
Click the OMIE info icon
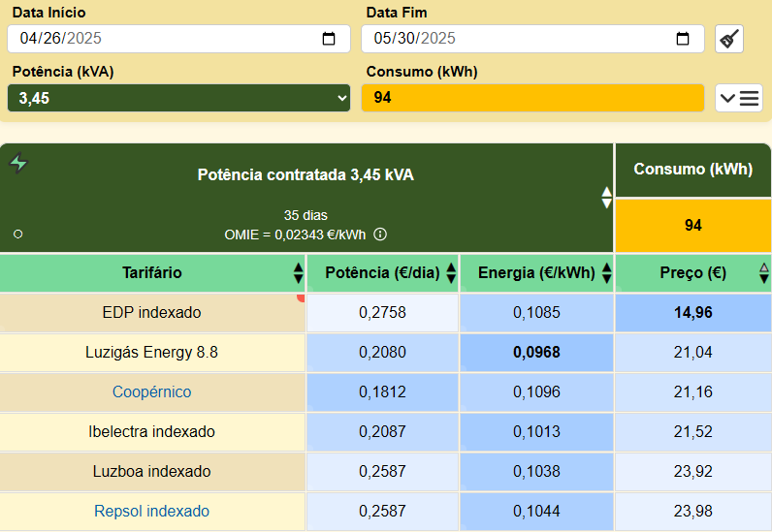click(x=380, y=235)
